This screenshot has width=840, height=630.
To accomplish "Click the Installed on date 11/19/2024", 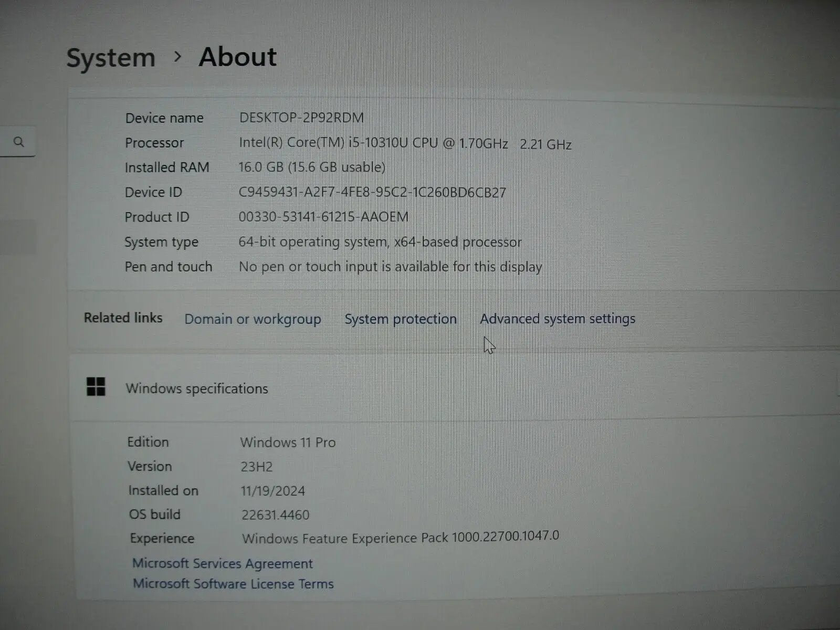I will (x=273, y=491).
